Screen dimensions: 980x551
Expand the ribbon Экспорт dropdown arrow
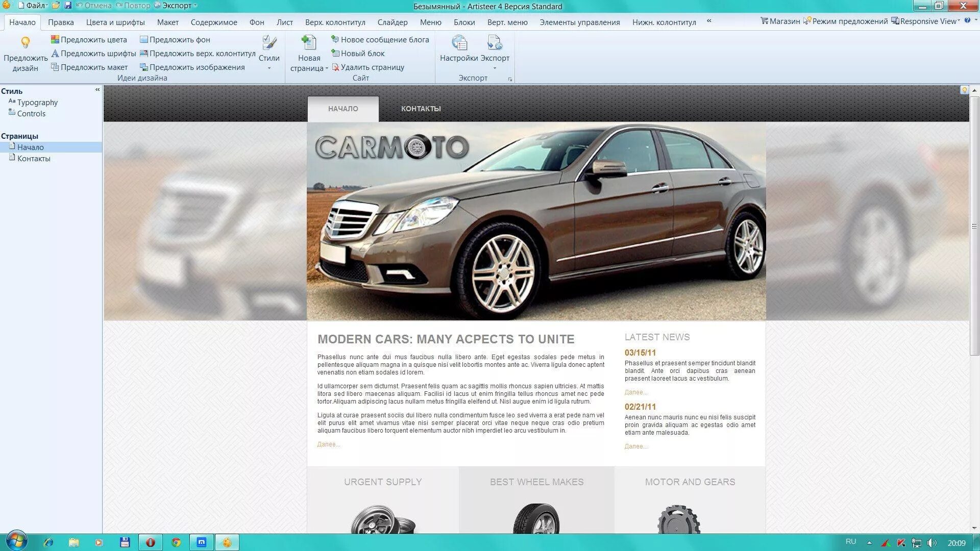tap(495, 68)
